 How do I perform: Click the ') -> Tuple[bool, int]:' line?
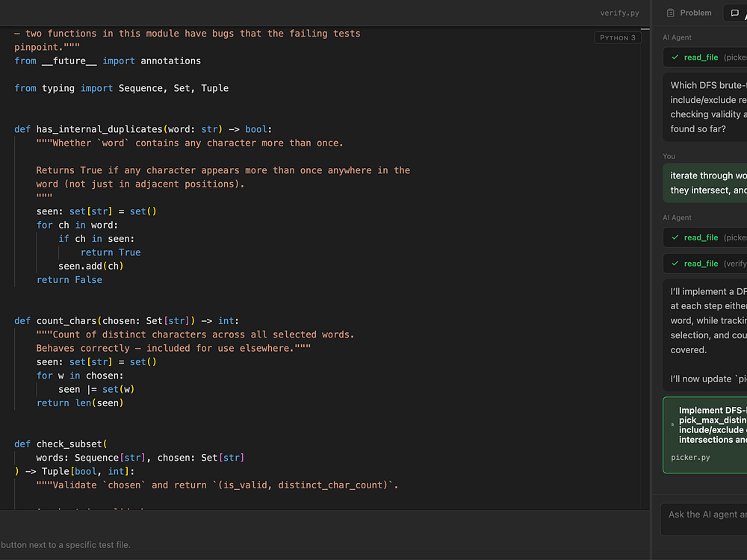coord(74,471)
